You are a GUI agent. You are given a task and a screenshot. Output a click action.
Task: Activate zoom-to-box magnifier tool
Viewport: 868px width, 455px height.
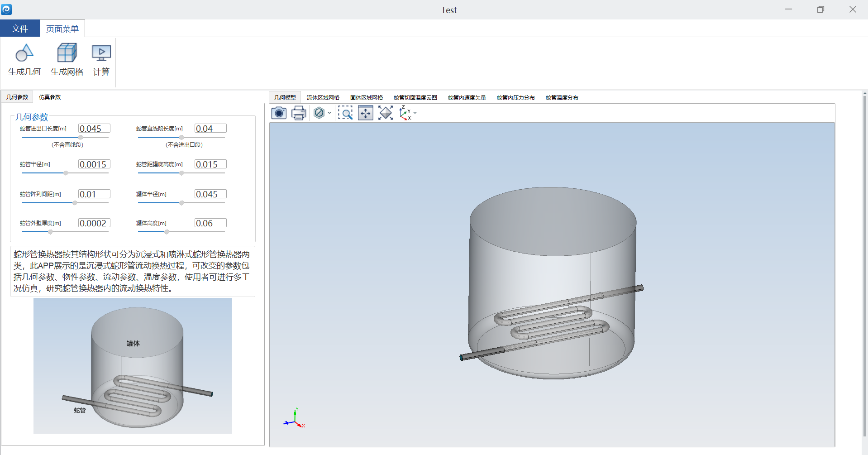[x=345, y=113]
